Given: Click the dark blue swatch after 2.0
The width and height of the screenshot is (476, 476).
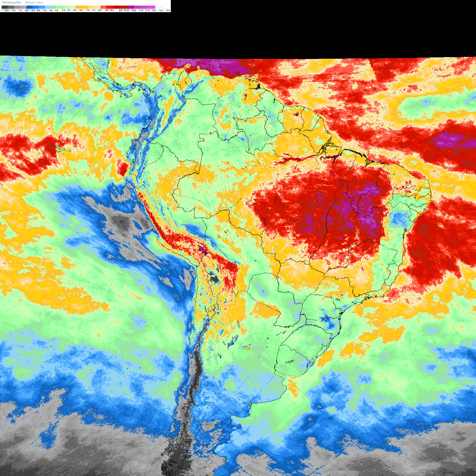Looking at the screenshot, I should [x=29, y=7].
